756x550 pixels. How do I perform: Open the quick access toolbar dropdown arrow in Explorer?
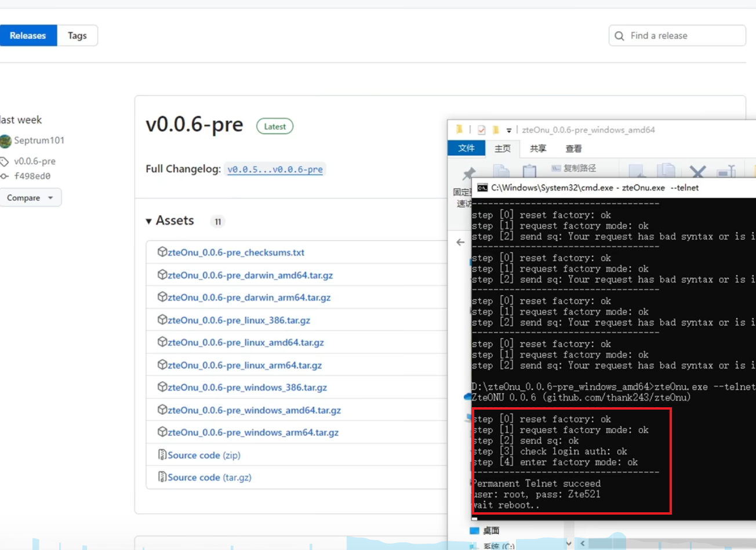pos(509,131)
